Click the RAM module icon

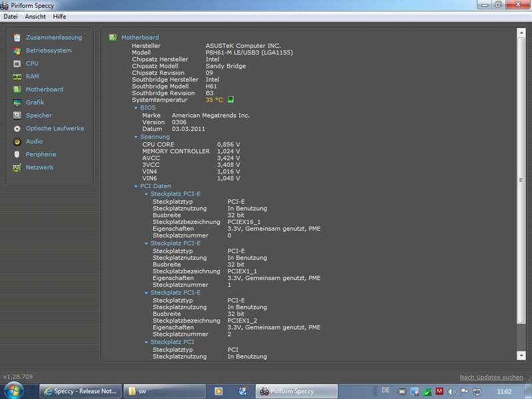(x=17, y=76)
